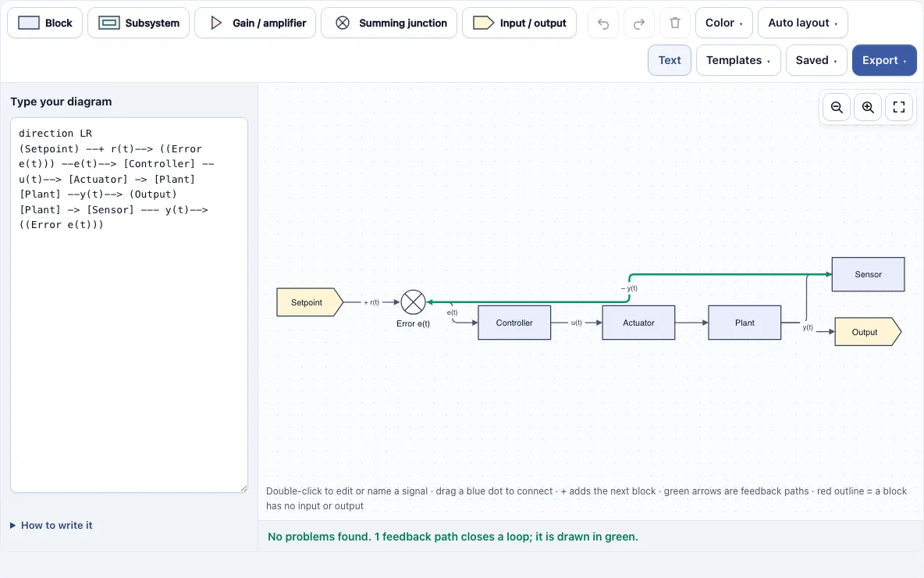This screenshot has height=578, width=924.
Task: Select the Setpoint input node
Action: point(309,302)
